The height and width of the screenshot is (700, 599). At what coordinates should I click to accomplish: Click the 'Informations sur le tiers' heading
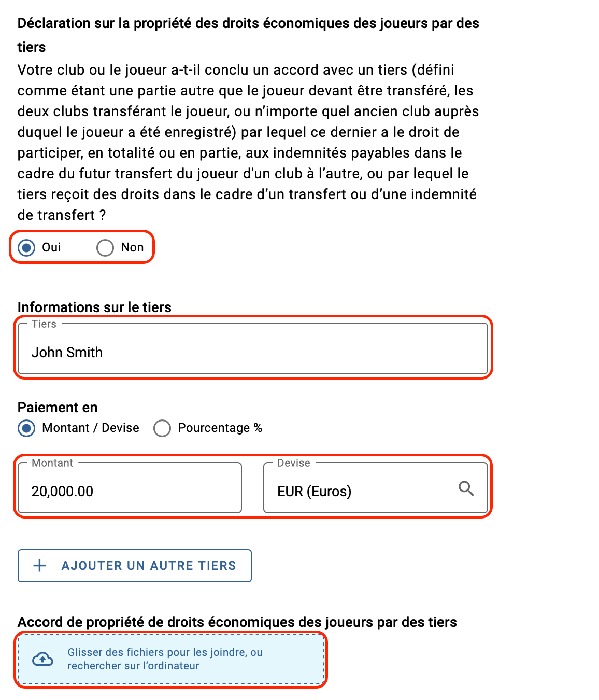click(x=94, y=307)
